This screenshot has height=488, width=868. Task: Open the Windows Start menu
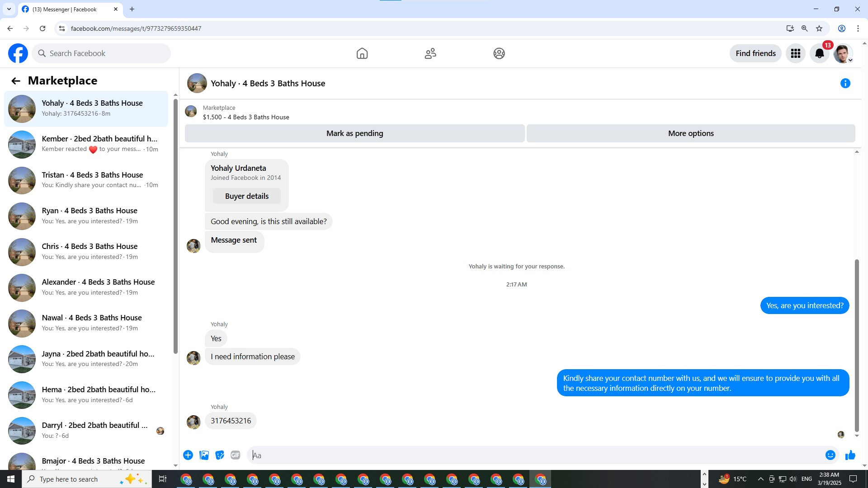11,479
